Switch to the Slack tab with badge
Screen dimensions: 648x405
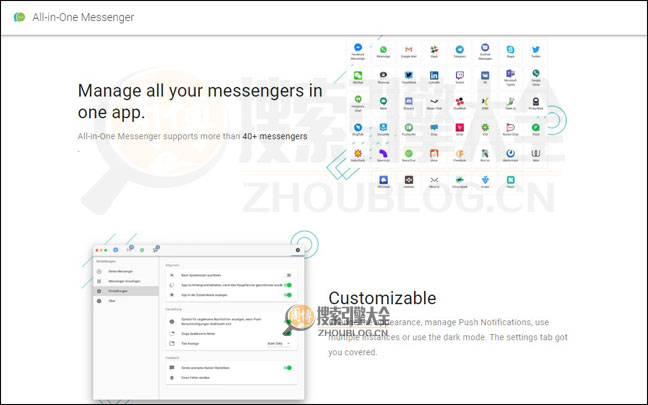(156, 249)
